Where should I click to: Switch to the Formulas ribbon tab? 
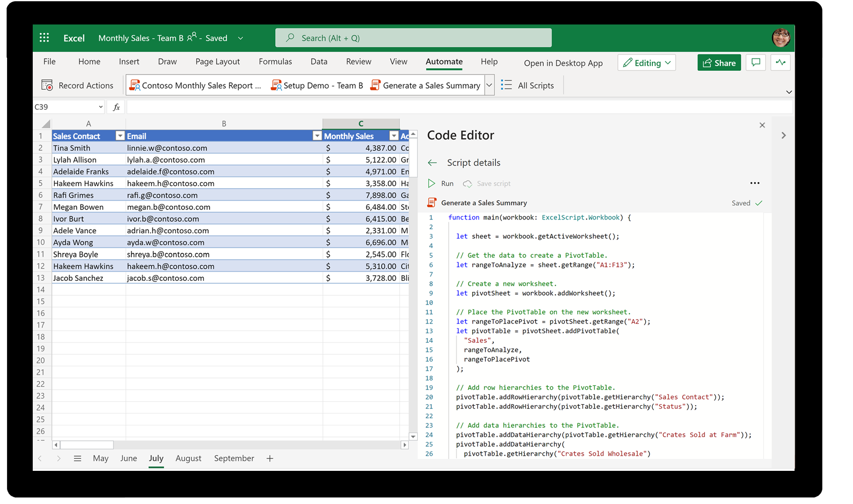pos(275,61)
